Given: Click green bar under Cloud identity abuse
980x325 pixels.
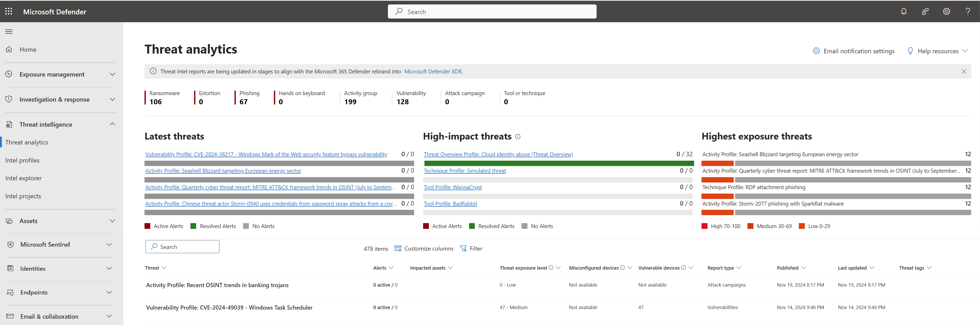Looking at the screenshot, I should point(558,163).
